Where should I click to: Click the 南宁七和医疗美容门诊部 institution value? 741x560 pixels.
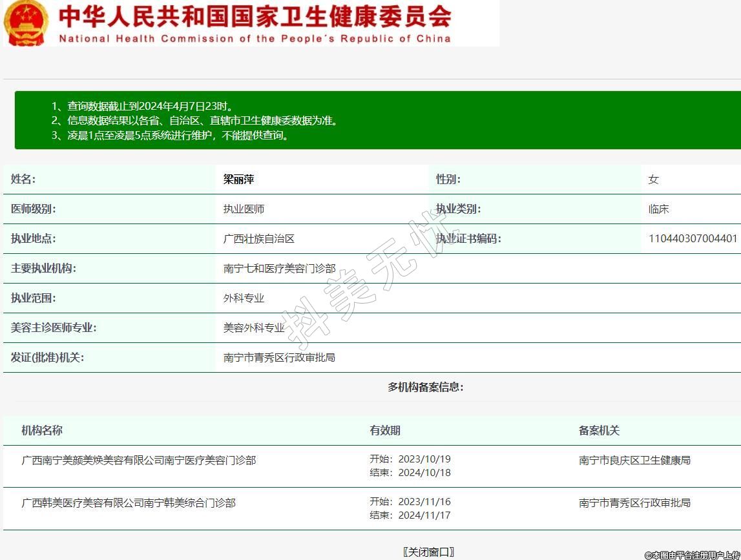279,268
